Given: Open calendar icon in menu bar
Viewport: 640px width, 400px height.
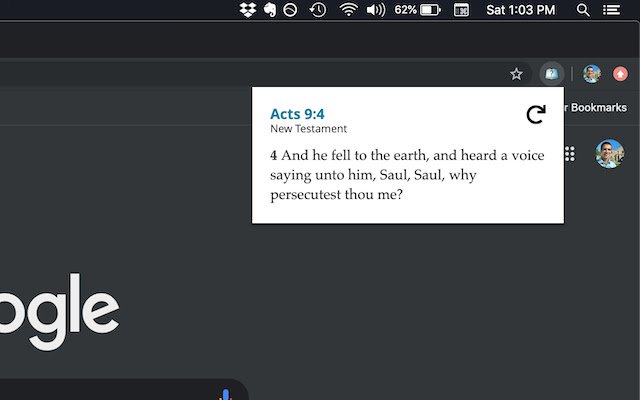Looking at the screenshot, I should point(461,10).
